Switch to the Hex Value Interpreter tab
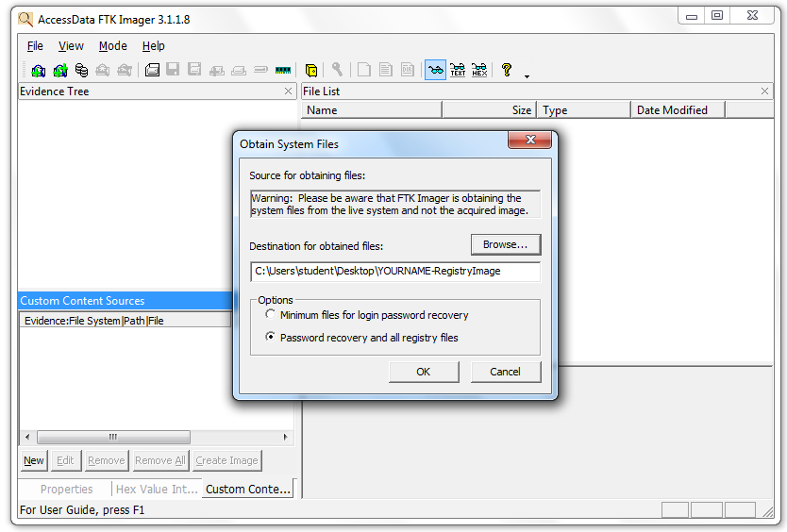This screenshot has height=532, width=787. (157, 490)
